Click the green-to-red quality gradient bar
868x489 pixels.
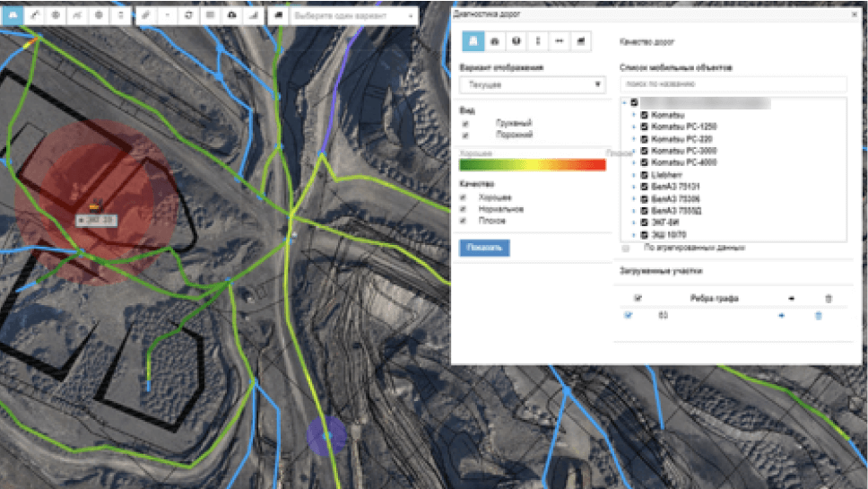[533, 164]
